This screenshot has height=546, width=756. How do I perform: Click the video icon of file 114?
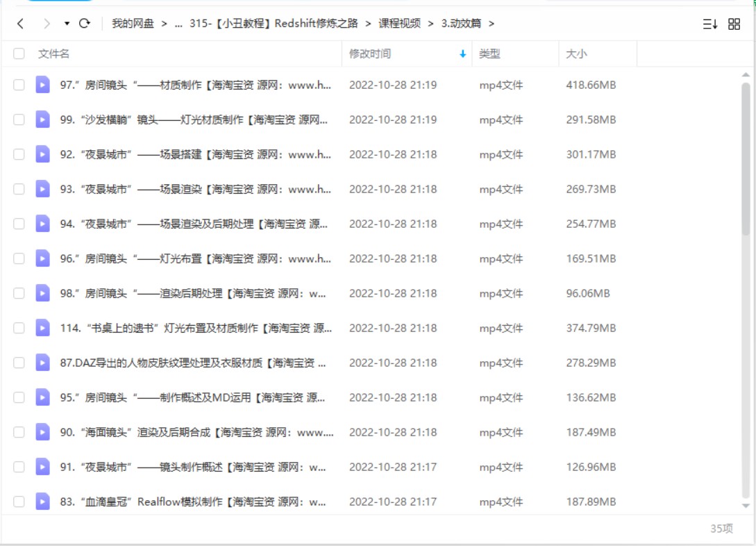[x=42, y=328]
